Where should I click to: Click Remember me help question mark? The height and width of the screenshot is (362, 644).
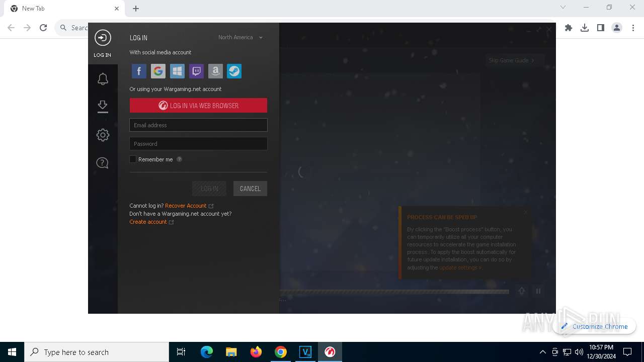click(x=179, y=159)
